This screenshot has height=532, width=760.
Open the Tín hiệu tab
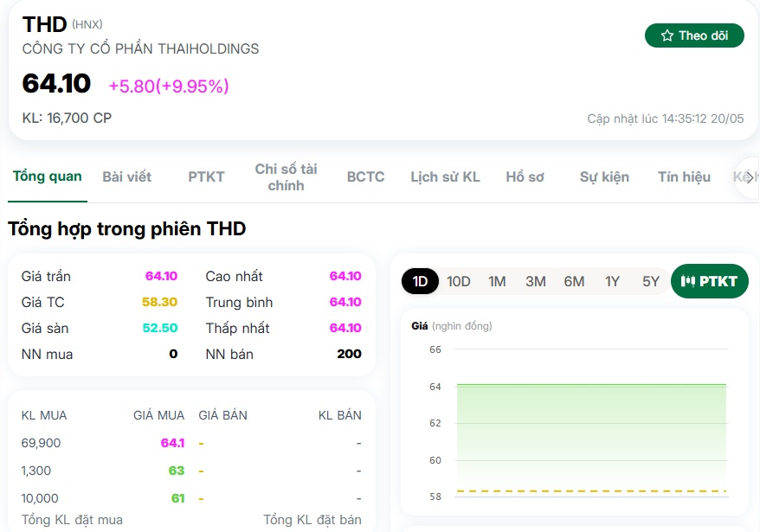[684, 176]
